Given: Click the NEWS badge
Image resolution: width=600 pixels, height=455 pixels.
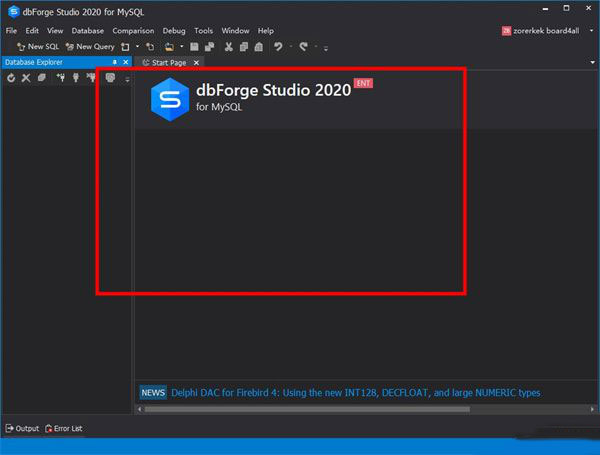Looking at the screenshot, I should (153, 393).
